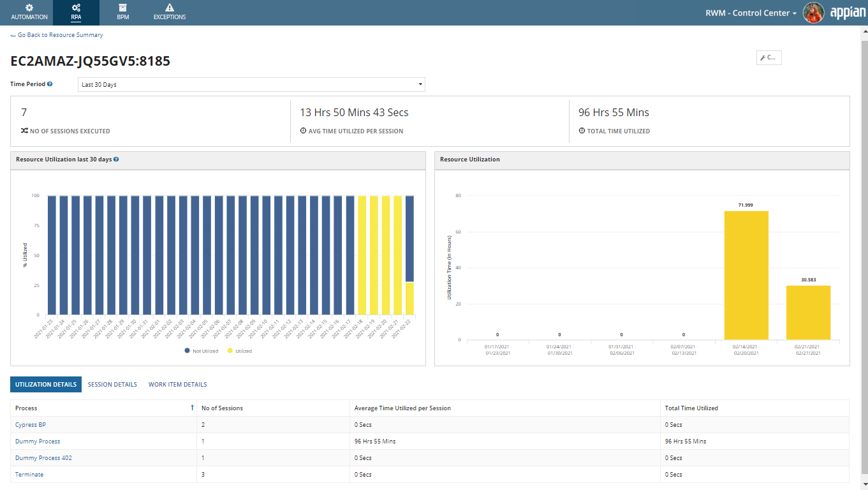Click the scrollbar down arrow
This screenshot has width=868, height=490.
coord(864,486)
